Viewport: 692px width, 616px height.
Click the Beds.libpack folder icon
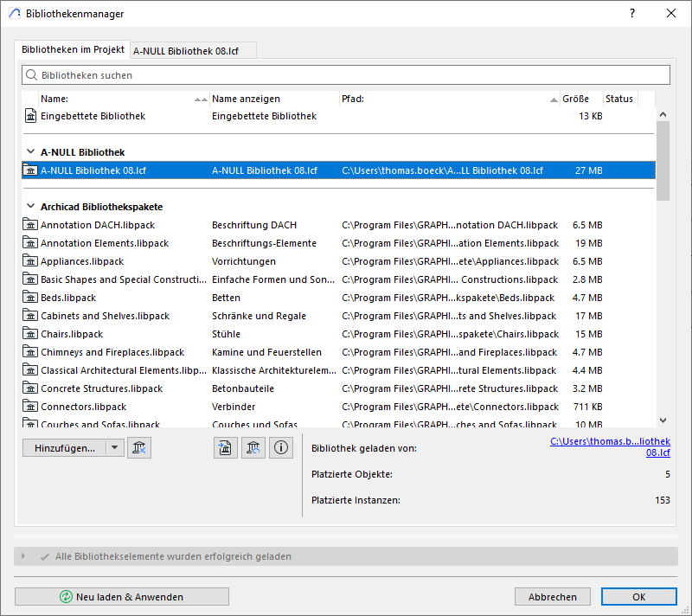(x=30, y=298)
